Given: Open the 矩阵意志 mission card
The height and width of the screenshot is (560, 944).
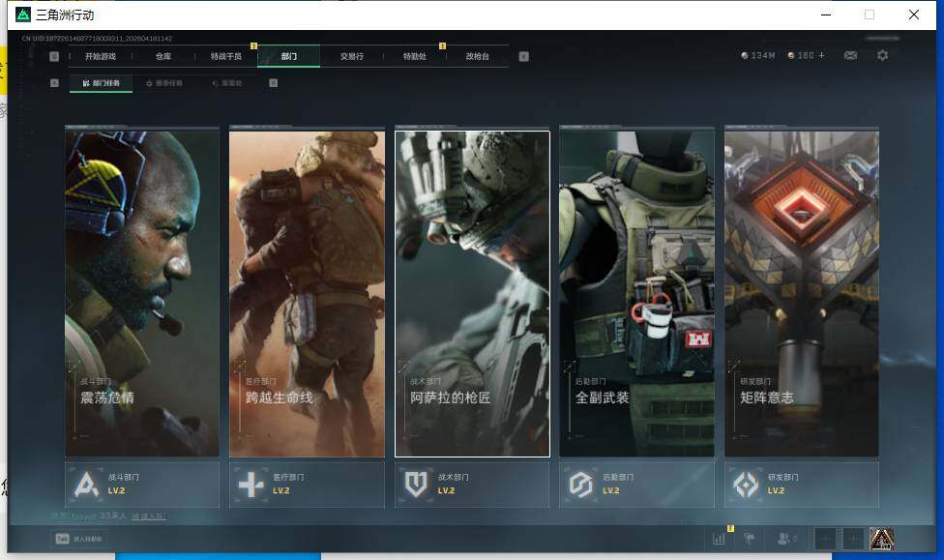Looking at the screenshot, I should (x=802, y=294).
